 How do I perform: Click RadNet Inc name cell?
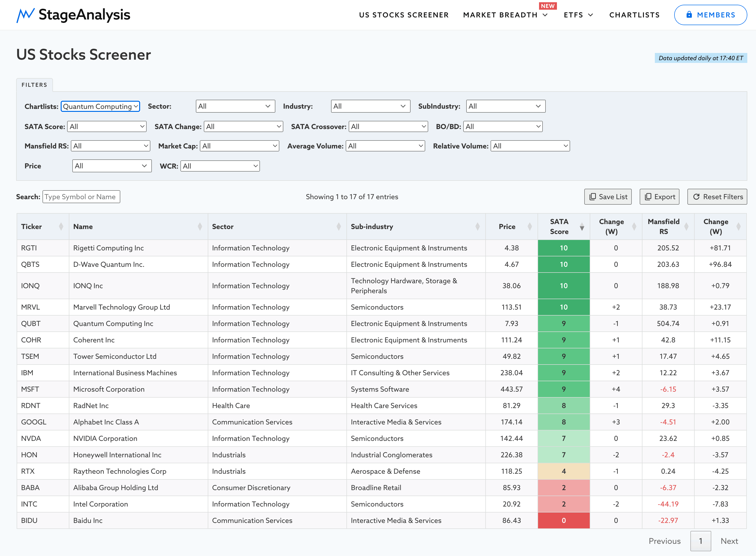[139, 406]
